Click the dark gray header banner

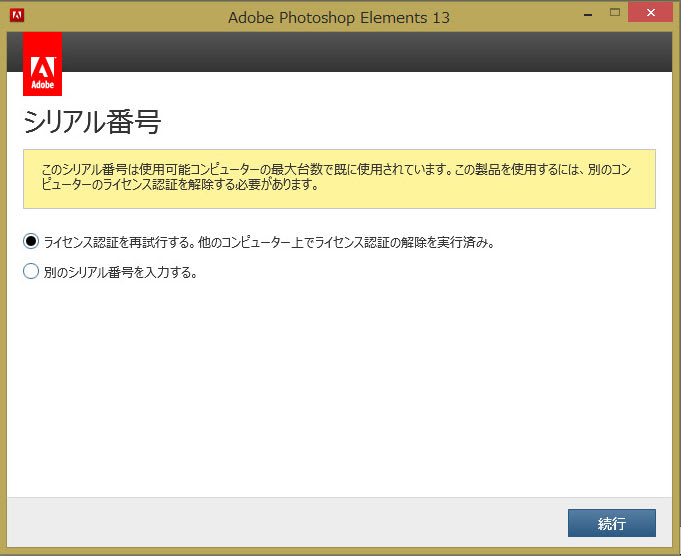coord(367,52)
